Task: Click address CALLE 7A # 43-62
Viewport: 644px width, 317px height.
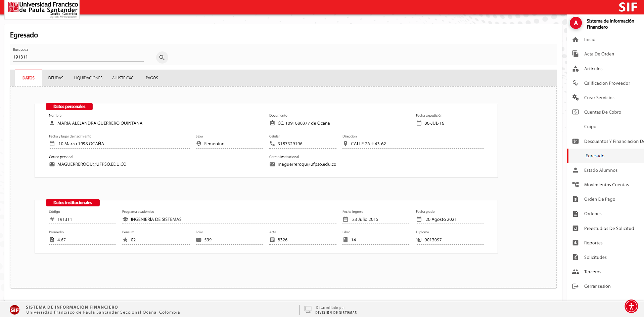Action: pos(368,144)
